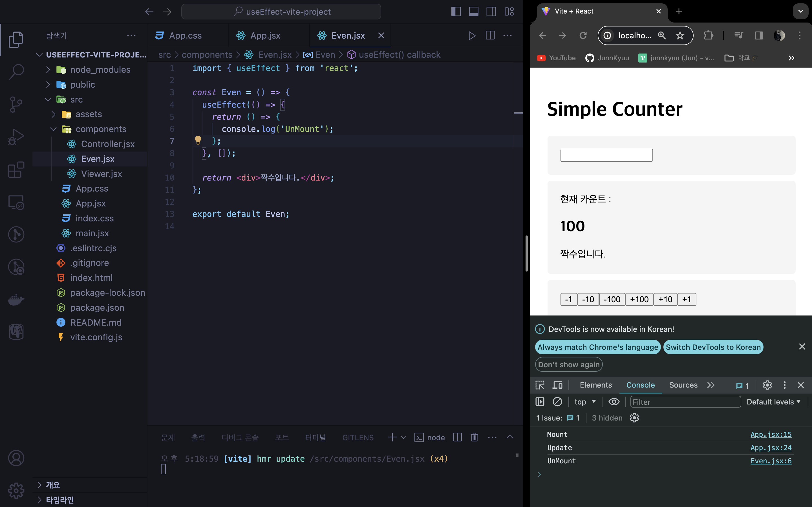Open the Default levels dropdown
The height and width of the screenshot is (507, 812).
coord(773,402)
